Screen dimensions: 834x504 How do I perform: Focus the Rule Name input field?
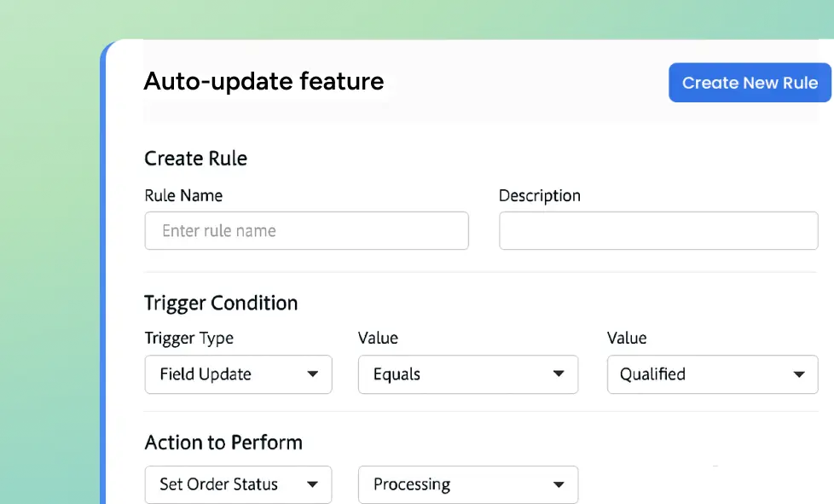point(306,231)
